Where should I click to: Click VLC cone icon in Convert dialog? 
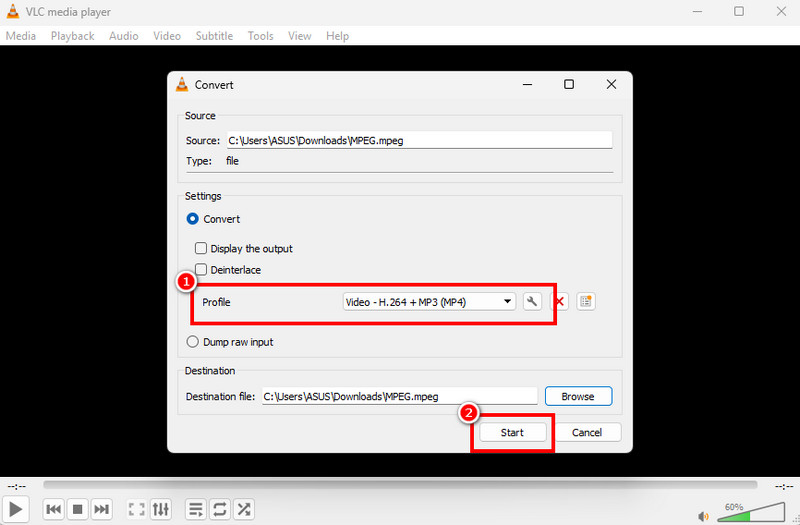click(x=182, y=85)
